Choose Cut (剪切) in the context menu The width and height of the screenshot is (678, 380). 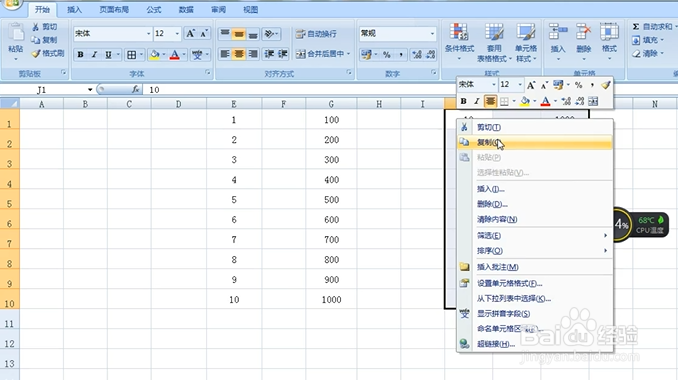[535, 127]
